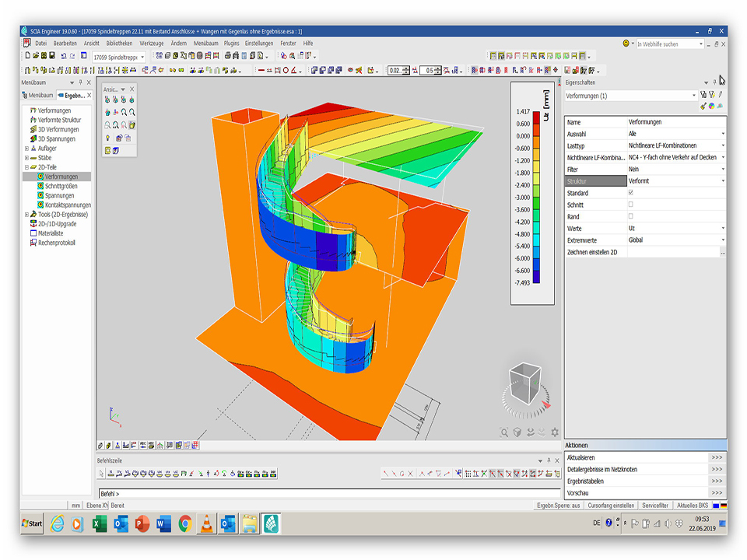747x560 pixels.
Task: Click the zoom-all magnifier below the navigation cube
Action: [504, 432]
